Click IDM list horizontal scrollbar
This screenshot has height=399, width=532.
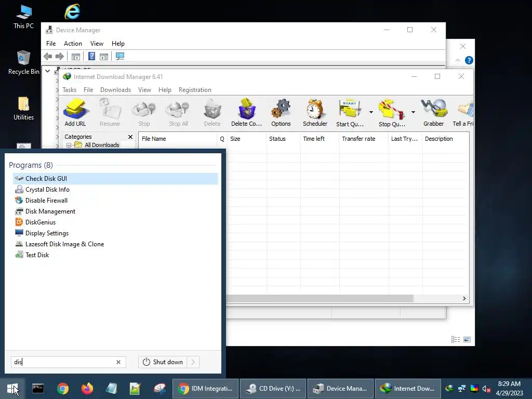pos(320,299)
